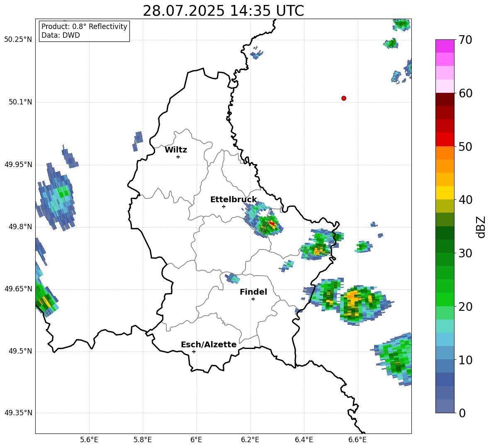Click the 20 colorbar tick label
Viewport: 491px width, 448px height.
click(x=465, y=307)
